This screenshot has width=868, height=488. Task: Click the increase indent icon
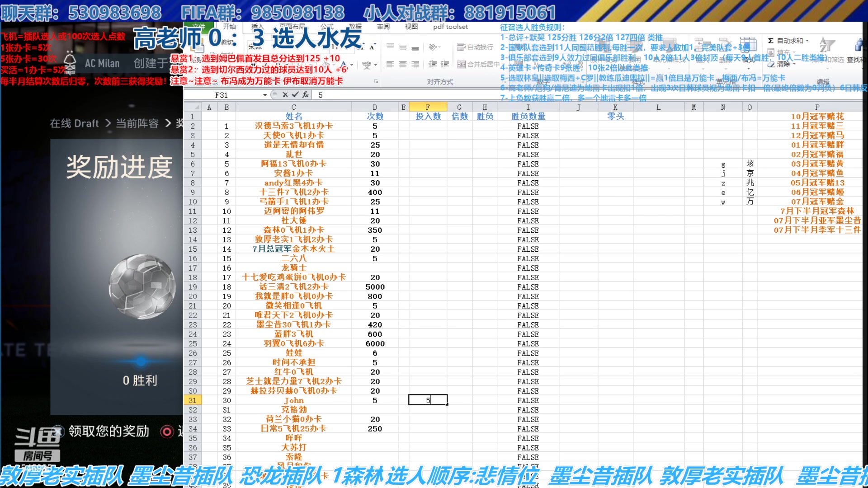coord(445,65)
